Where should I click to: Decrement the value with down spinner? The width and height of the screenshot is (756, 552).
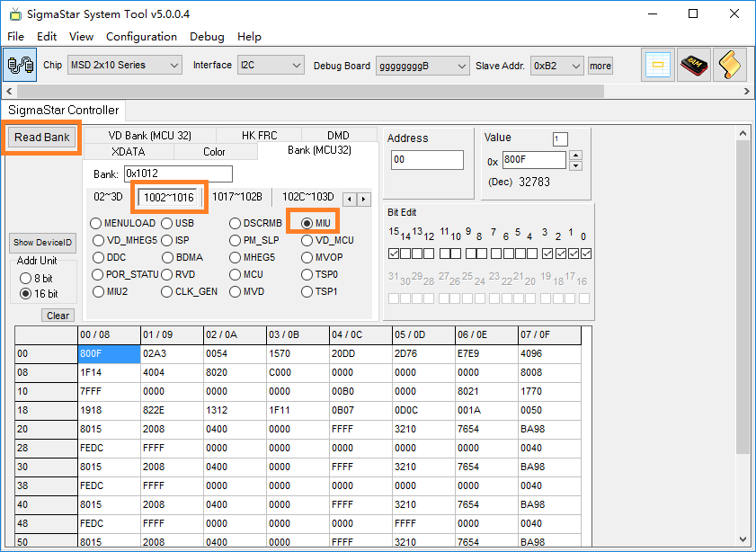click(576, 165)
